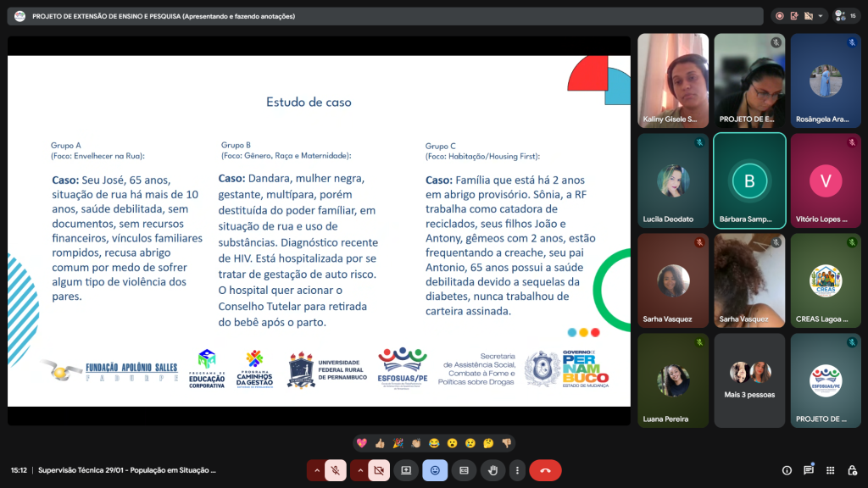Screen dimensions: 868x488
Task: Send the thumbs down emoji reaction
Action: (x=506, y=443)
